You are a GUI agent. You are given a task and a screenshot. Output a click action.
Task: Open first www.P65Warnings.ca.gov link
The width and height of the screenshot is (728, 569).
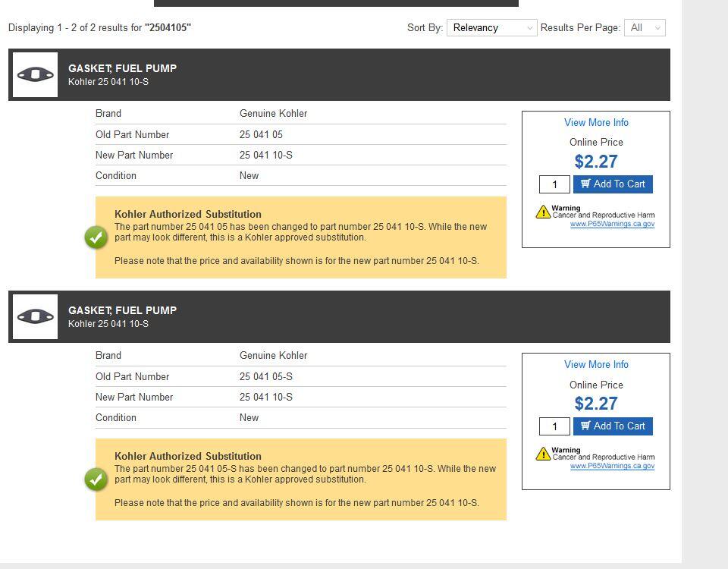[x=612, y=225]
